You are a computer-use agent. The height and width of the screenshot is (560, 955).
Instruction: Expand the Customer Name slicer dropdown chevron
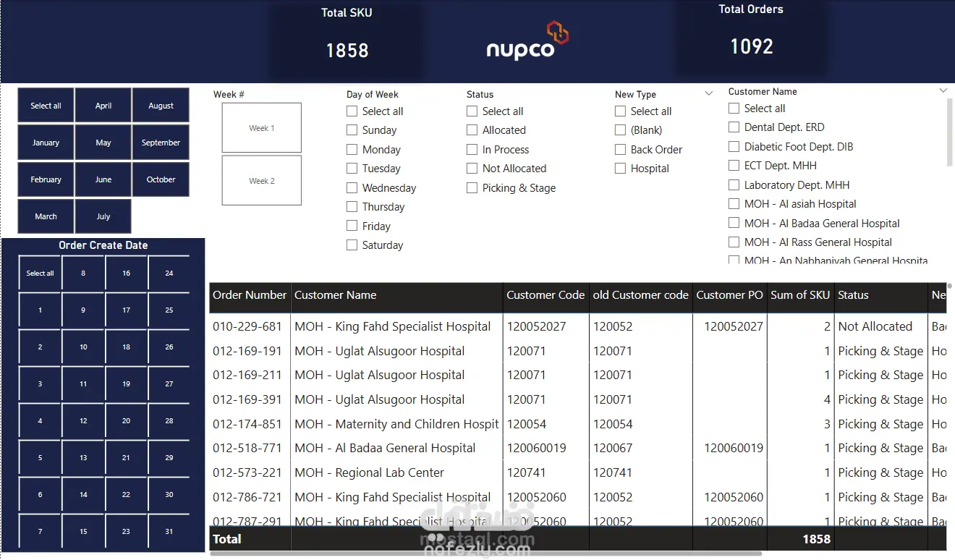pos(943,90)
